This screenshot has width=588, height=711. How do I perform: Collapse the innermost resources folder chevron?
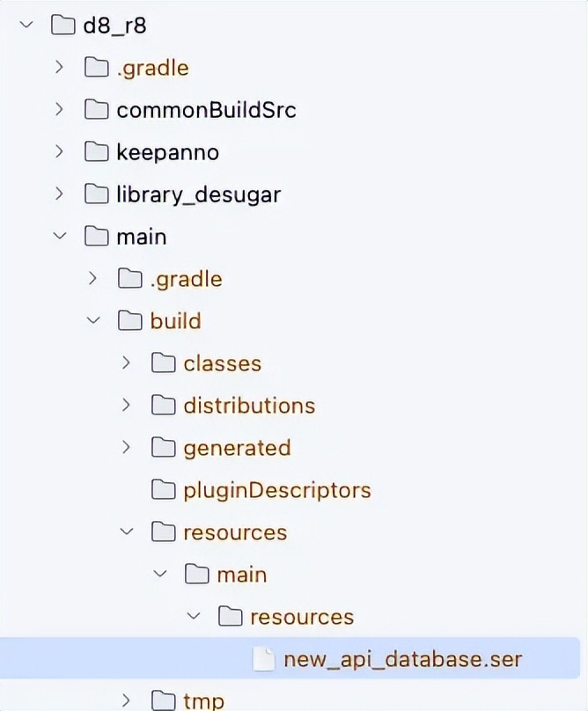(194, 617)
